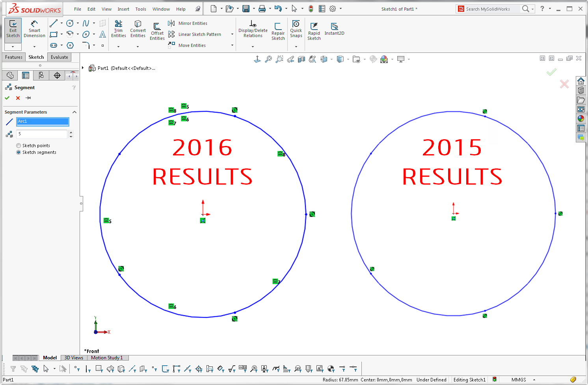The image size is (588, 385).
Task: Open the Tools menu
Action: point(141,9)
